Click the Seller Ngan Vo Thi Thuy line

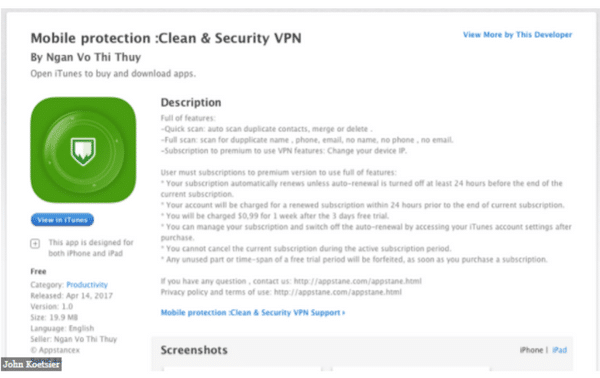click(74, 339)
